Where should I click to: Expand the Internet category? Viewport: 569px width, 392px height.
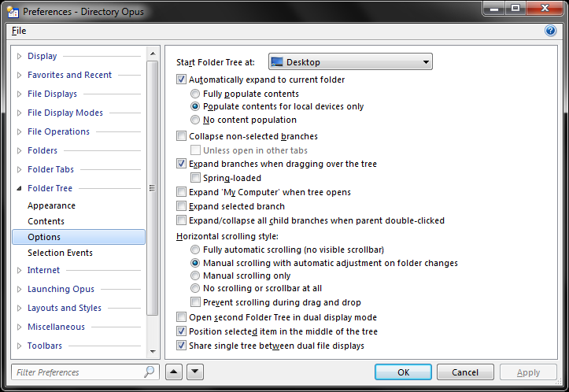point(19,271)
